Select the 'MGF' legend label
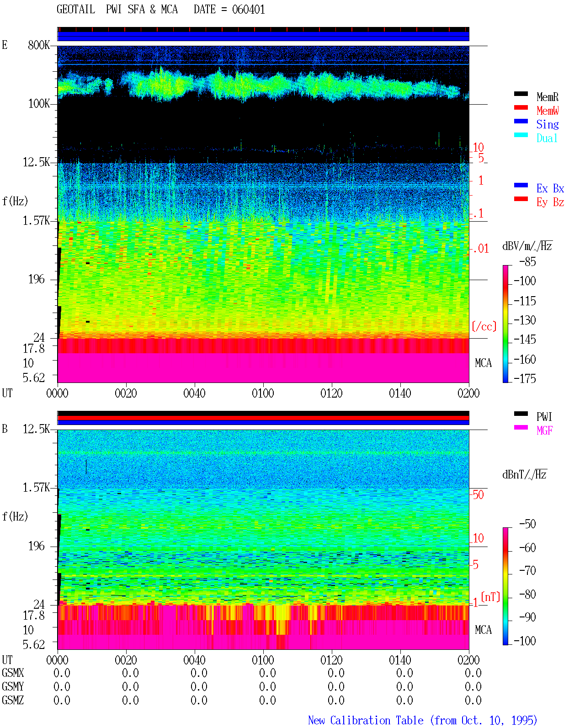Image resolution: width=585 pixels, height=728 pixels. [x=545, y=430]
